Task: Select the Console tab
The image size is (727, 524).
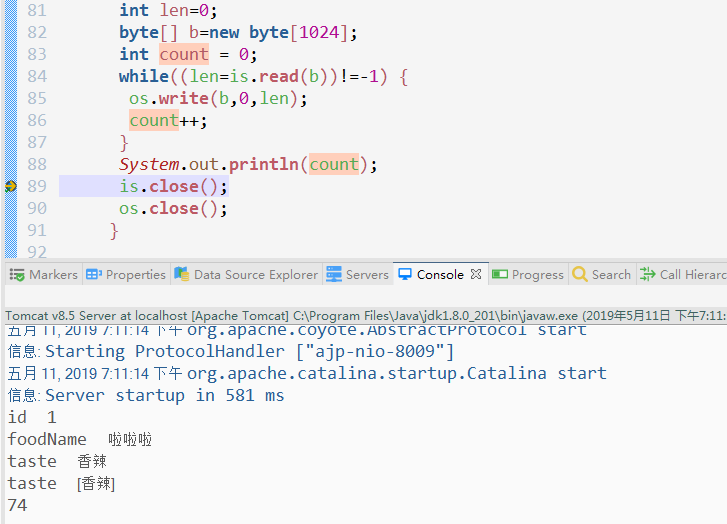Action: pyautogui.click(x=440, y=275)
